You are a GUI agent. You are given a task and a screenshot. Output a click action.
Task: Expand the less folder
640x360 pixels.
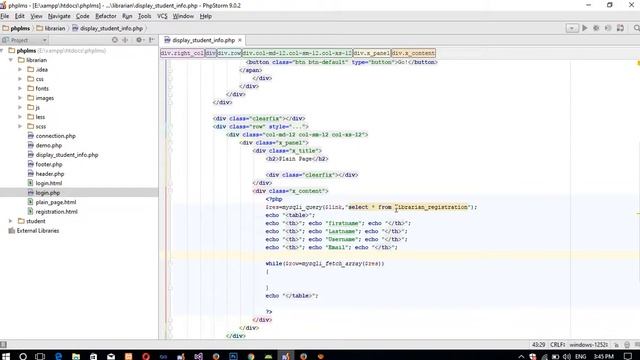pos(20,117)
